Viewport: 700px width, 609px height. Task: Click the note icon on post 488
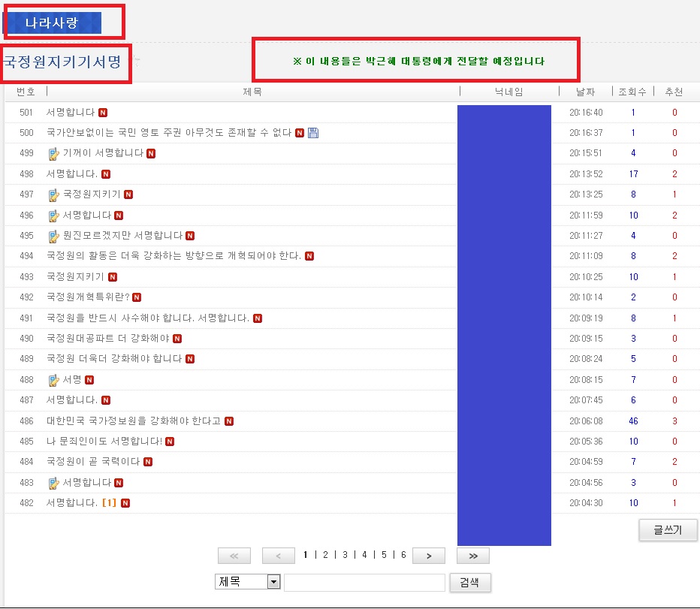(x=53, y=381)
